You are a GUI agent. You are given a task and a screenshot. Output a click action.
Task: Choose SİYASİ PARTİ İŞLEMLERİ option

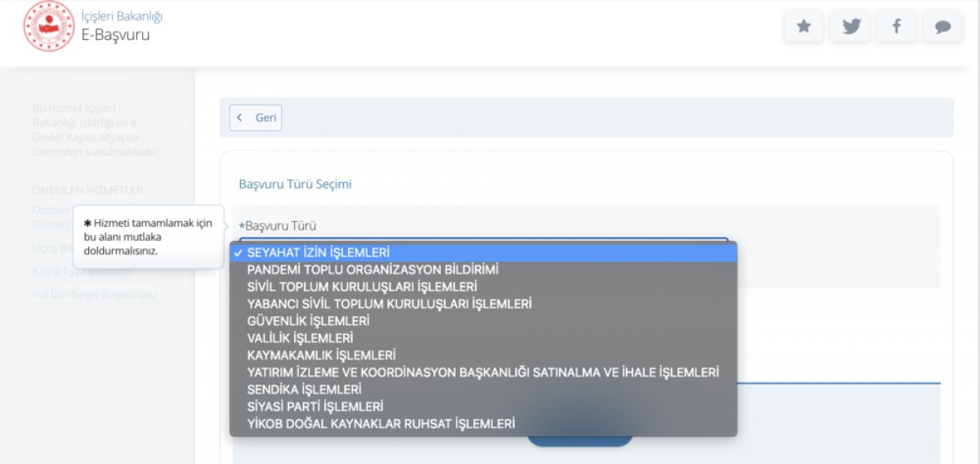[315, 406]
